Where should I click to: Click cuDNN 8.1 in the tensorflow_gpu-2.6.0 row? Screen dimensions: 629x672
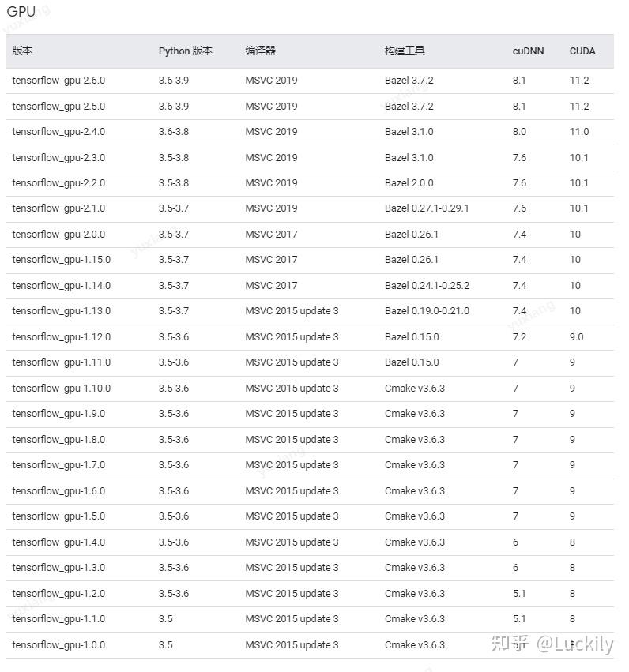(519, 81)
